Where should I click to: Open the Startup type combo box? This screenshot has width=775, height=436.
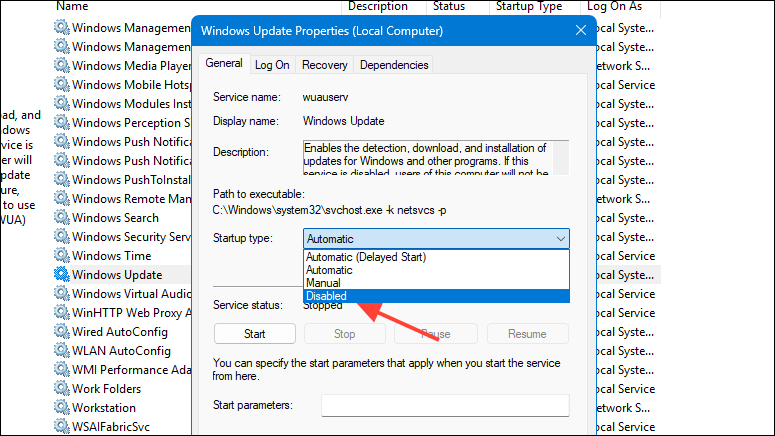coord(436,239)
